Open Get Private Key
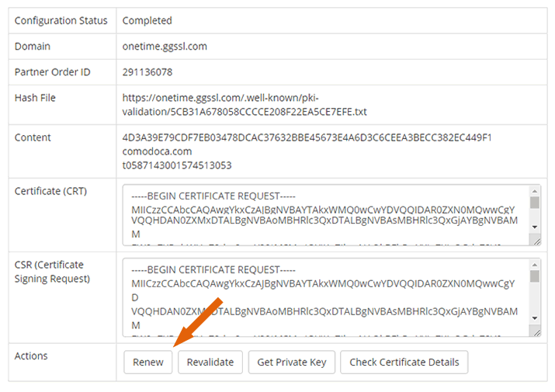This screenshot has height=392, width=555. (292, 362)
